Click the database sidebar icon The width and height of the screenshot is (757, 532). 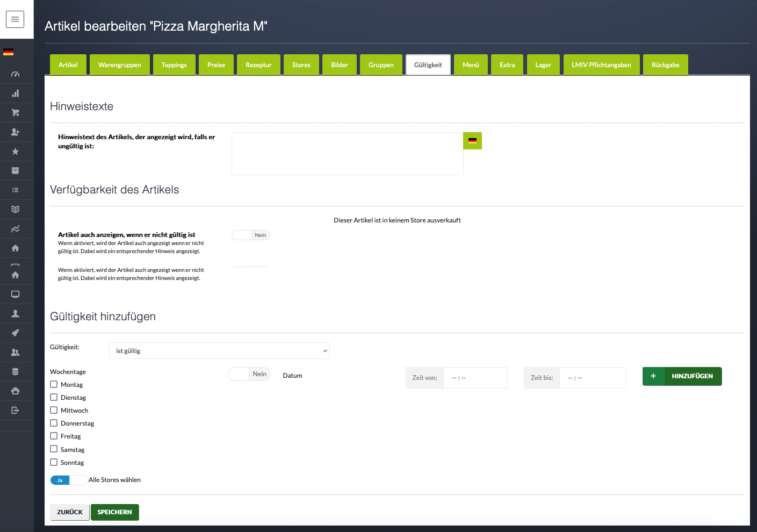click(15, 372)
